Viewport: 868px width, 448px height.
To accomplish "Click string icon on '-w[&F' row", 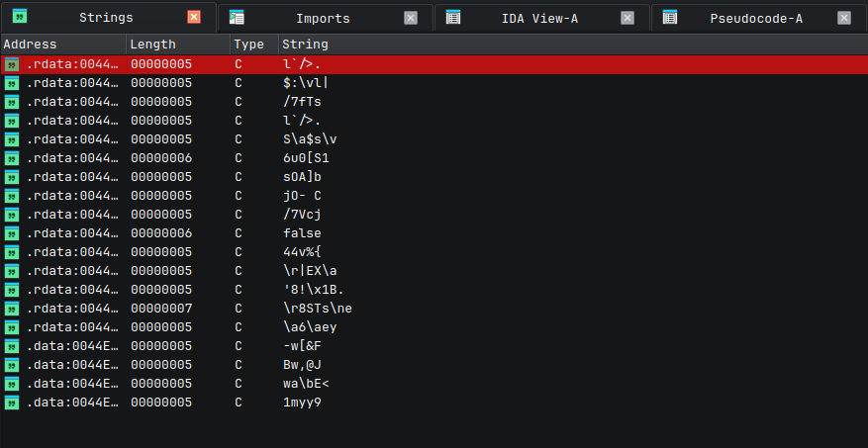I will pos(12,347).
